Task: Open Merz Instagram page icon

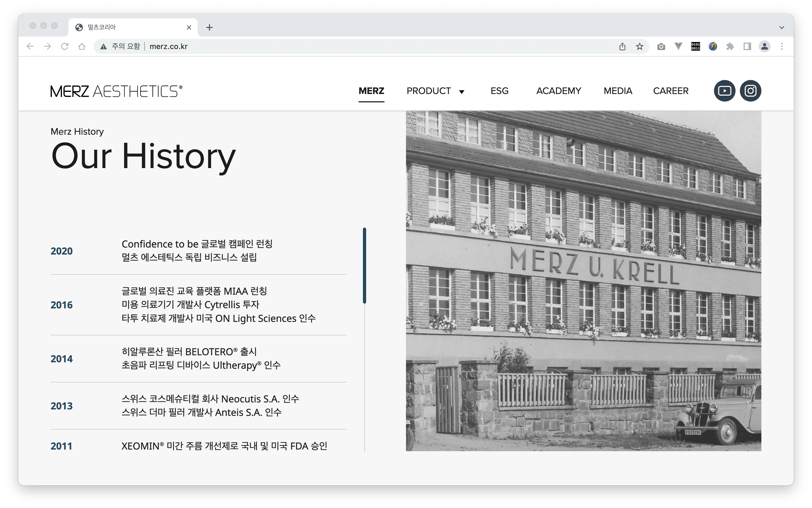Action: click(751, 91)
